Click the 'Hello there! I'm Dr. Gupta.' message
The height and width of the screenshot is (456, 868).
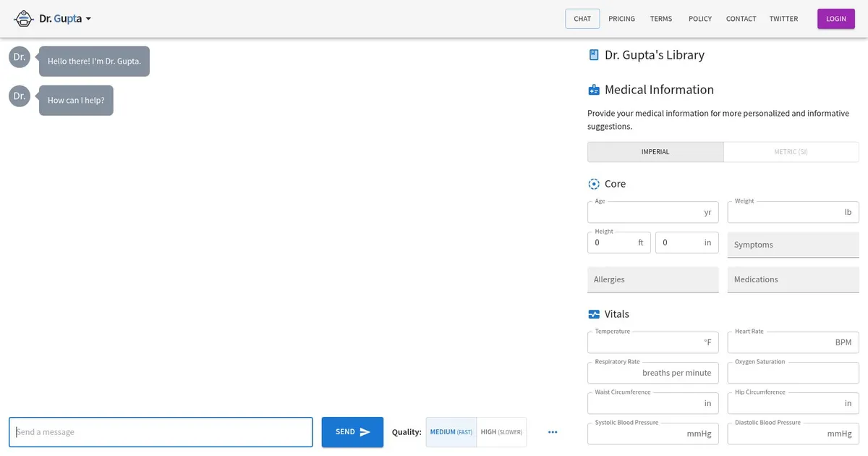[94, 62]
